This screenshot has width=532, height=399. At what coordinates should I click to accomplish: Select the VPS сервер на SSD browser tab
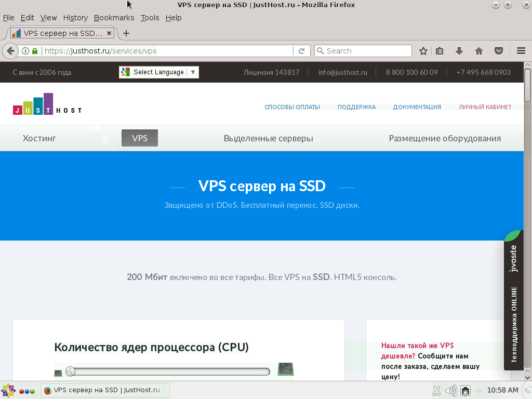click(62, 33)
